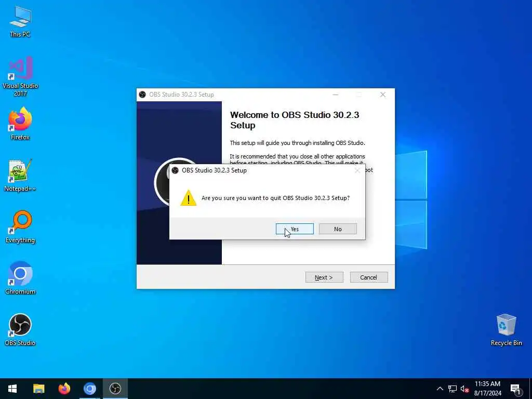Show hidden system tray icons
Screen dimensions: 532x399
coord(440,389)
